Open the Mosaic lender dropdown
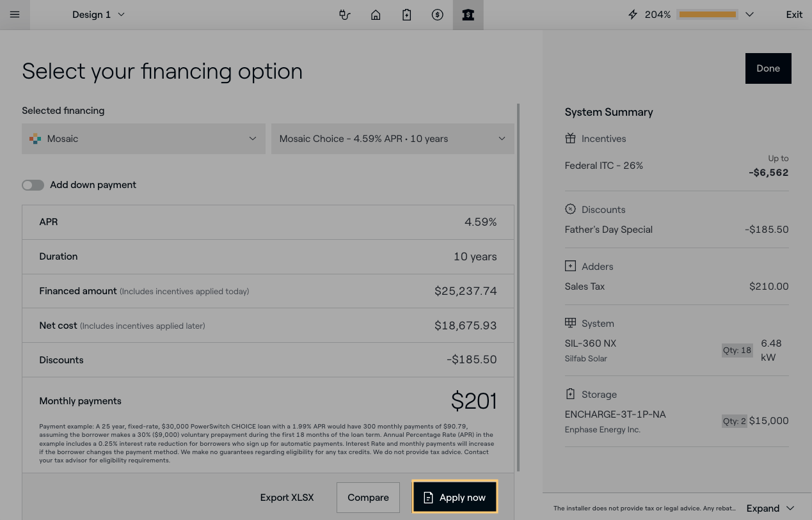Viewport: 812px width, 520px height. (x=143, y=139)
